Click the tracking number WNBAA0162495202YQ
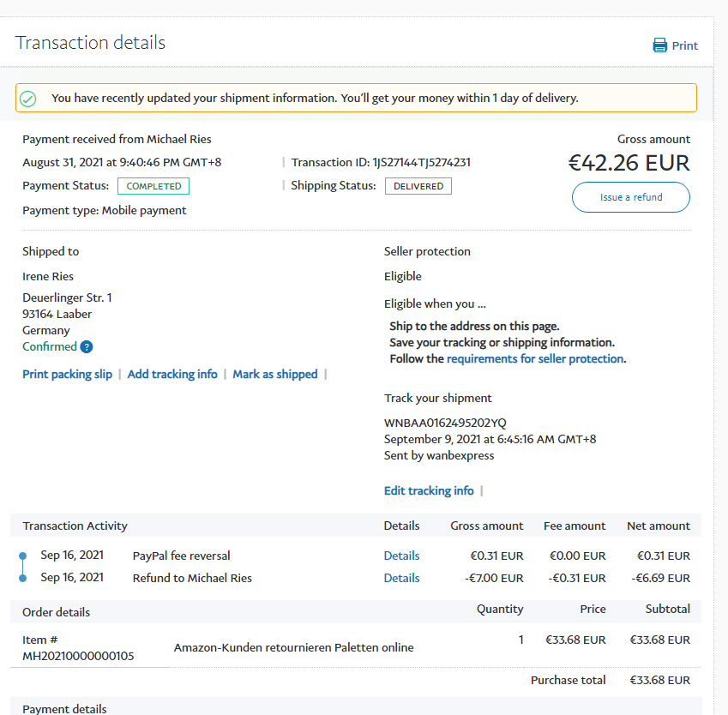Screen dimensions: 728x715 (445, 423)
